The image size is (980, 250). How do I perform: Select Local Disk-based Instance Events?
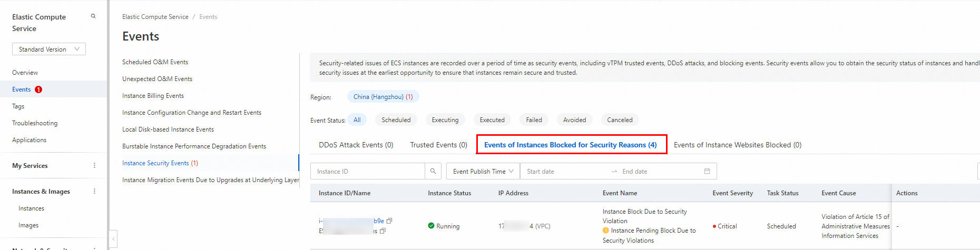tap(168, 129)
